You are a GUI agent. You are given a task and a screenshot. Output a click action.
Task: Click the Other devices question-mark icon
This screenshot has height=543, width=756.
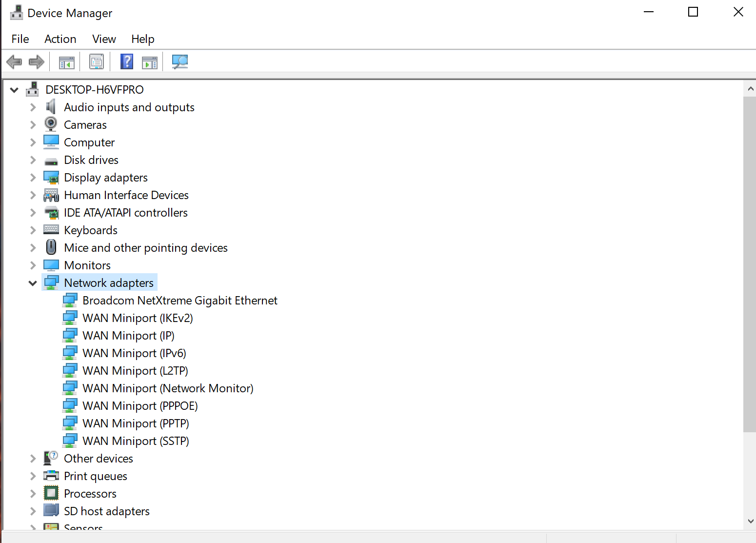pos(51,458)
